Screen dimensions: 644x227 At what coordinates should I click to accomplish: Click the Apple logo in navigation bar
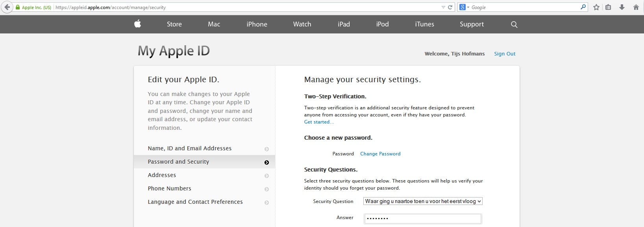tap(137, 24)
